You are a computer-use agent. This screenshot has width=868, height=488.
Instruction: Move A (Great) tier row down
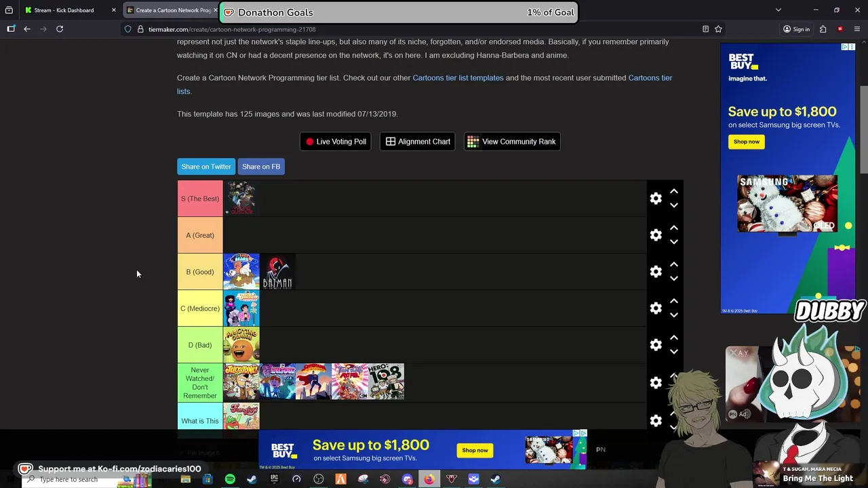click(674, 242)
